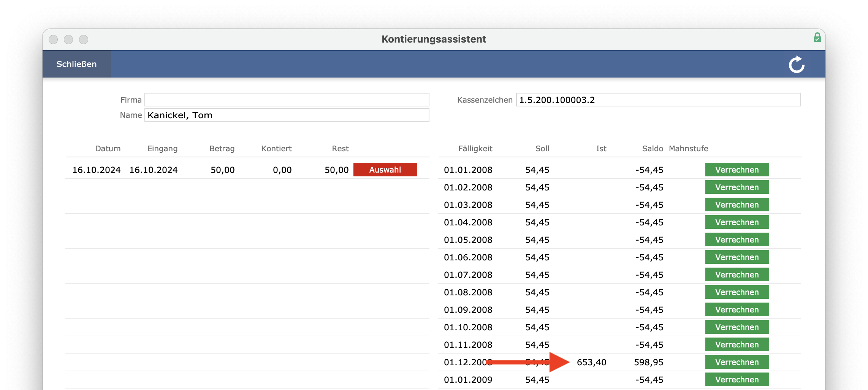Click Verrechnen for due date 01.02.2008

click(x=737, y=187)
